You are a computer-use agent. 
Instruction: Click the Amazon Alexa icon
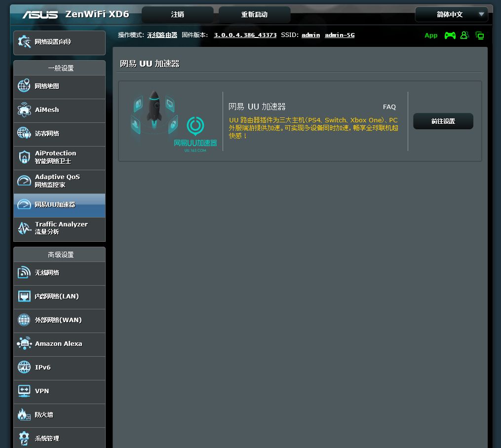[24, 343]
